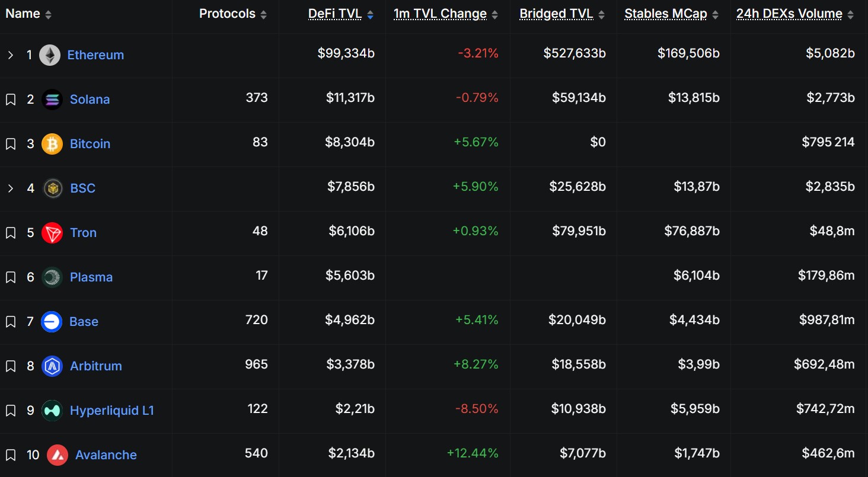868x477 pixels.
Task: Open the Plasma chain page
Action: (x=91, y=277)
